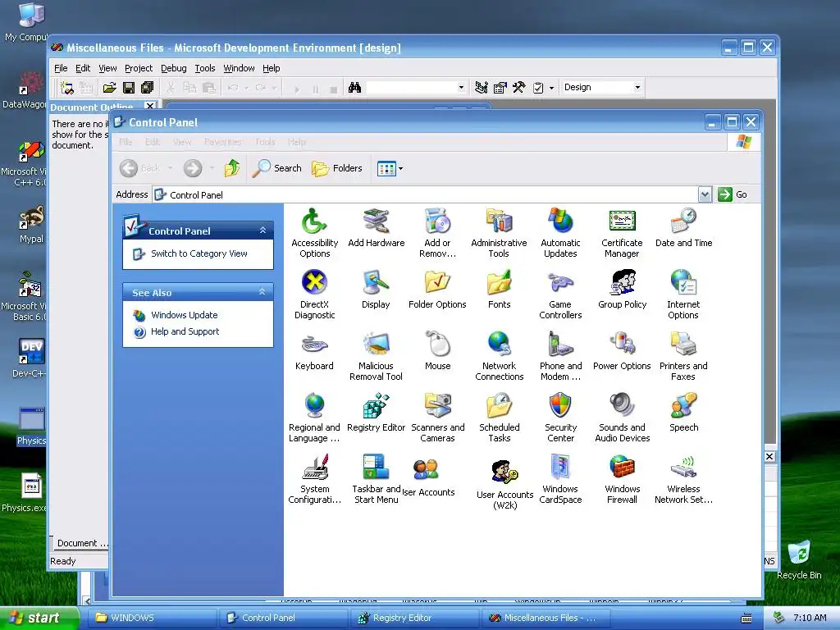Open the Fonts folder icon

(x=499, y=290)
